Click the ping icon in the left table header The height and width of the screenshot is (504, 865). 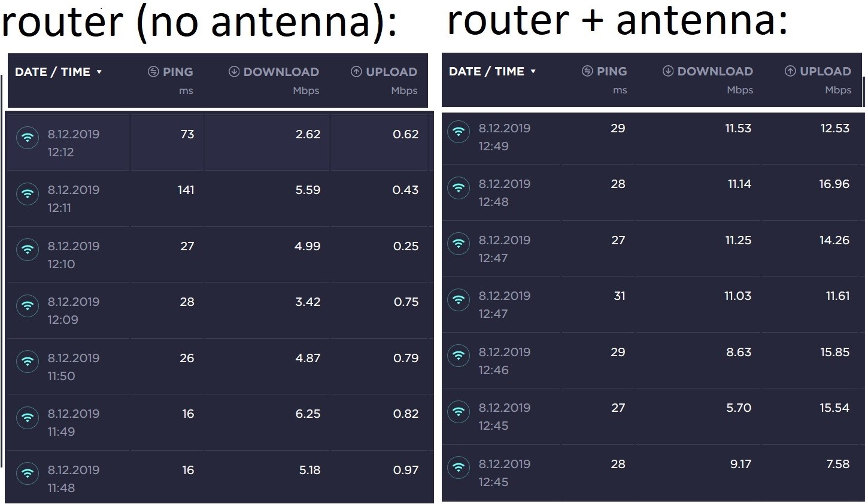[153, 72]
